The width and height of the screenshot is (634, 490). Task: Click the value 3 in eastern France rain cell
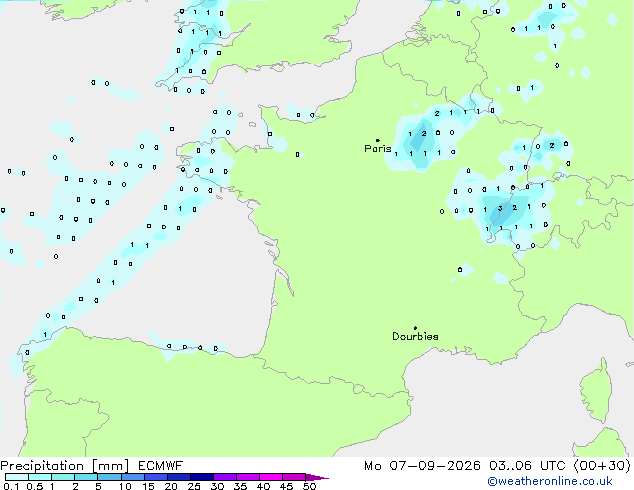coord(500,209)
